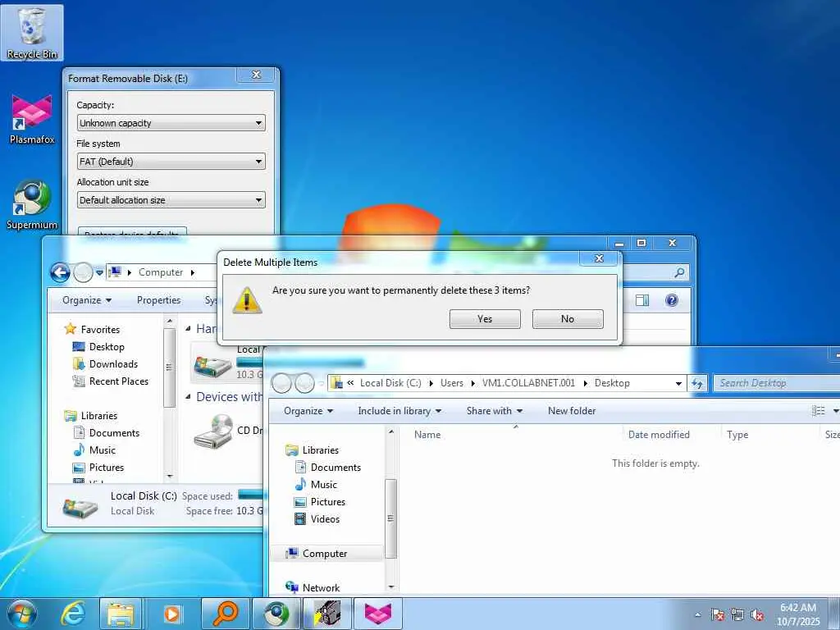Switch to Plasmafox on taskbar
Image resolution: width=840 pixels, height=630 pixels.
pos(378,614)
